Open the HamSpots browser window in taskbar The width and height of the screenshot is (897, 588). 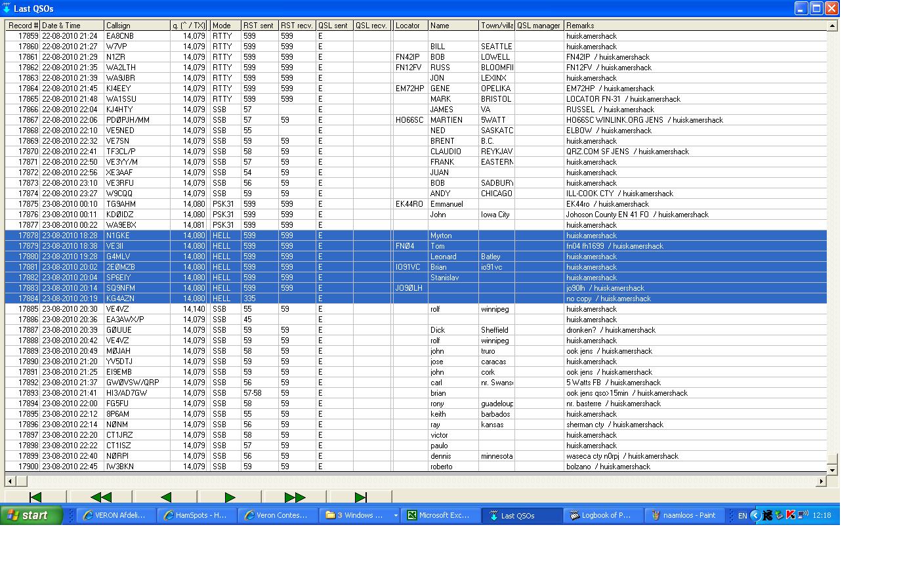(196, 516)
